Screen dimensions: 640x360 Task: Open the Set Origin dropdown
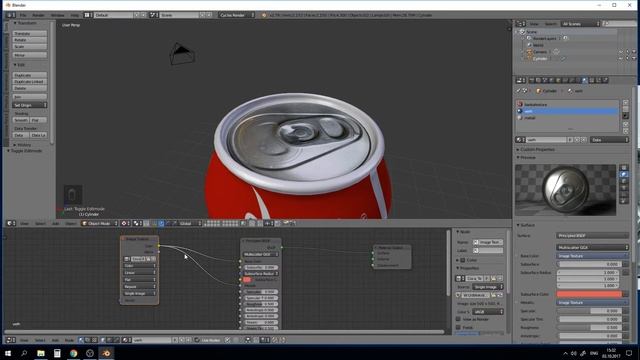pyautogui.click(x=29, y=105)
